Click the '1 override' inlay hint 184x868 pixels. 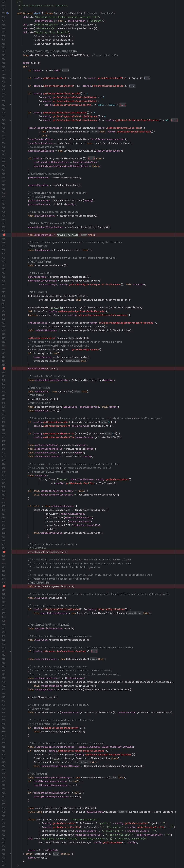coord(92,13)
